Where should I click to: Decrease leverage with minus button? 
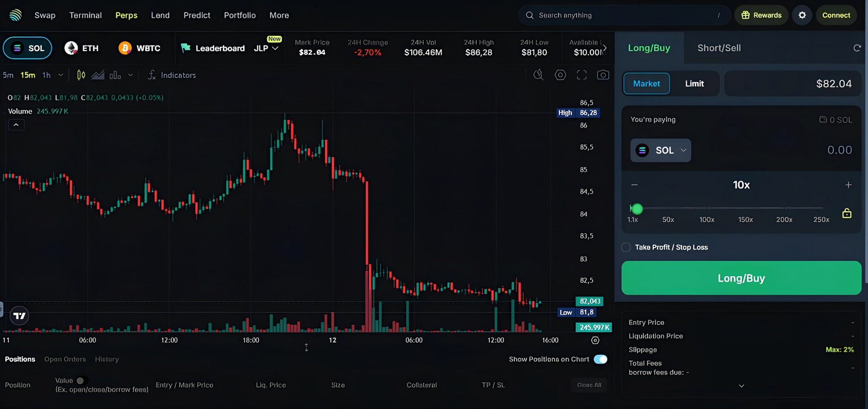tap(634, 185)
